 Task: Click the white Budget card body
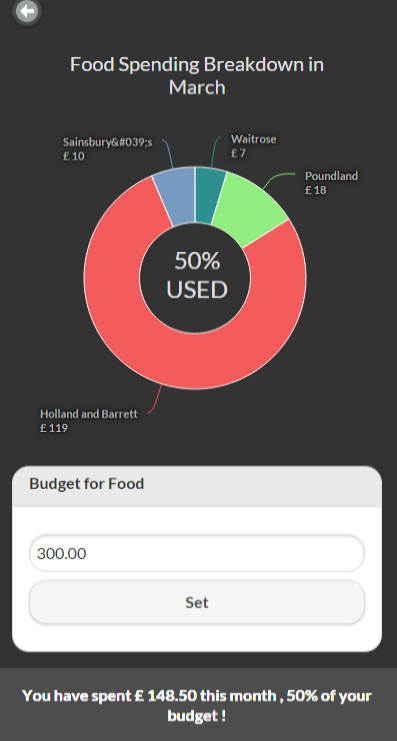point(197,579)
